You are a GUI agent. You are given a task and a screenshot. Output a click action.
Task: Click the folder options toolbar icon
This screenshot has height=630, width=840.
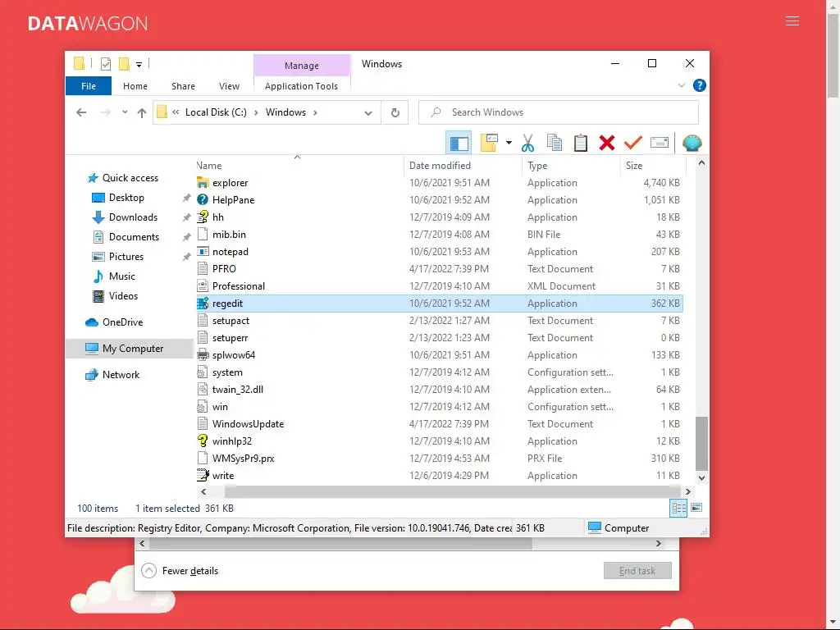pyautogui.click(x=489, y=143)
